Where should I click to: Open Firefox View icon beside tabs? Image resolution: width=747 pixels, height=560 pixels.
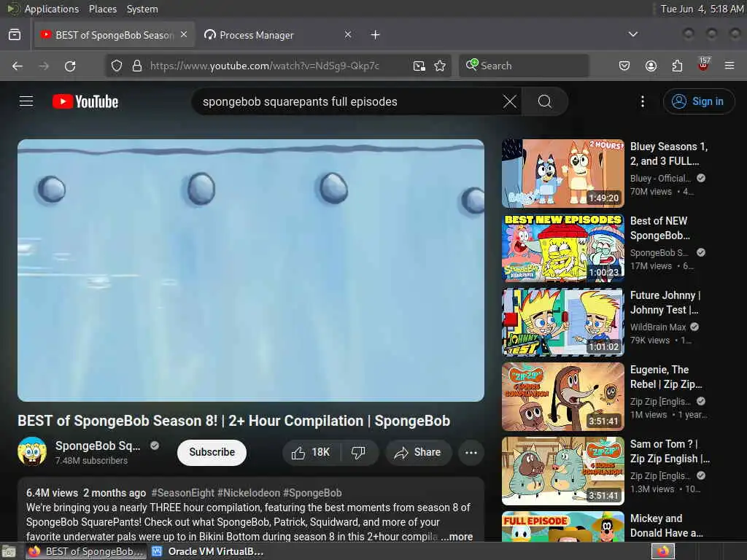pyautogui.click(x=15, y=35)
